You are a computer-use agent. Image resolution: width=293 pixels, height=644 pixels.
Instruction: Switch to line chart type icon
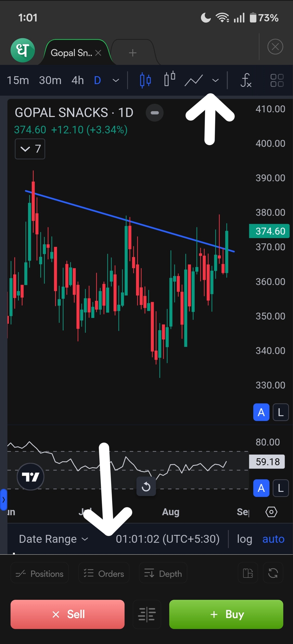pos(193,80)
